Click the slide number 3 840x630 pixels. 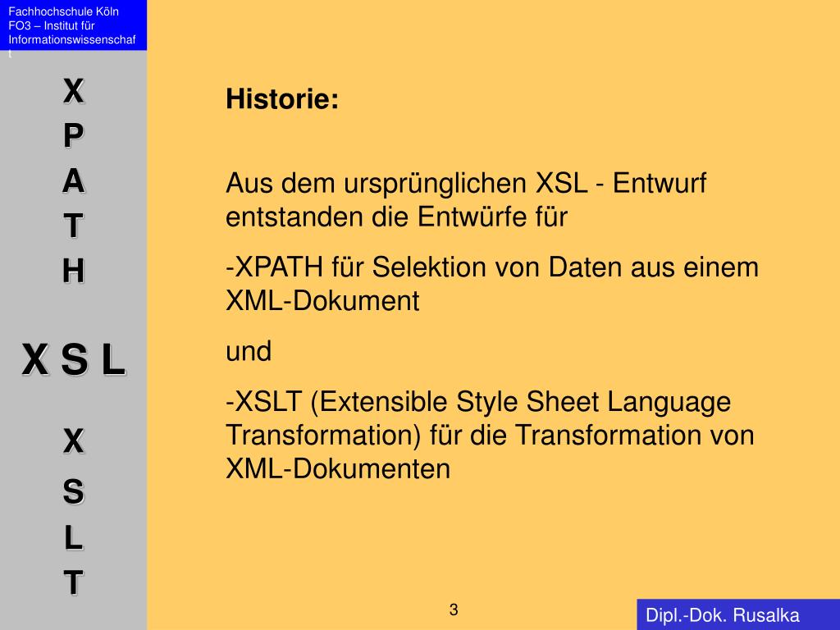point(453,609)
